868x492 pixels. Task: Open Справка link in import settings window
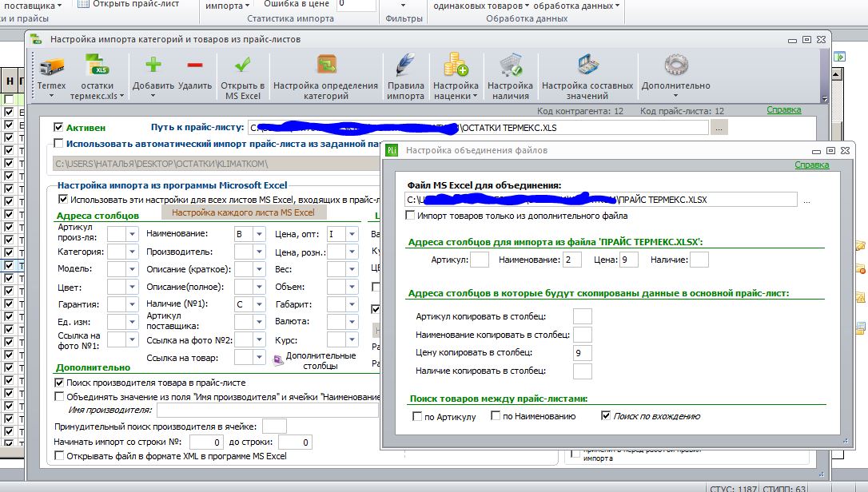coord(784,109)
